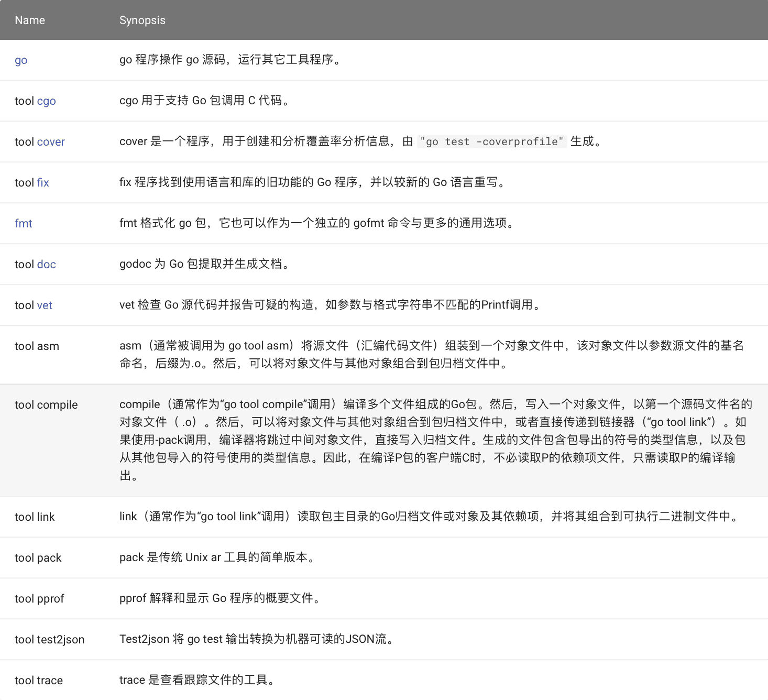The image size is (768, 700).
Task: Click the 'tool' word before cover
Action: click(x=24, y=142)
